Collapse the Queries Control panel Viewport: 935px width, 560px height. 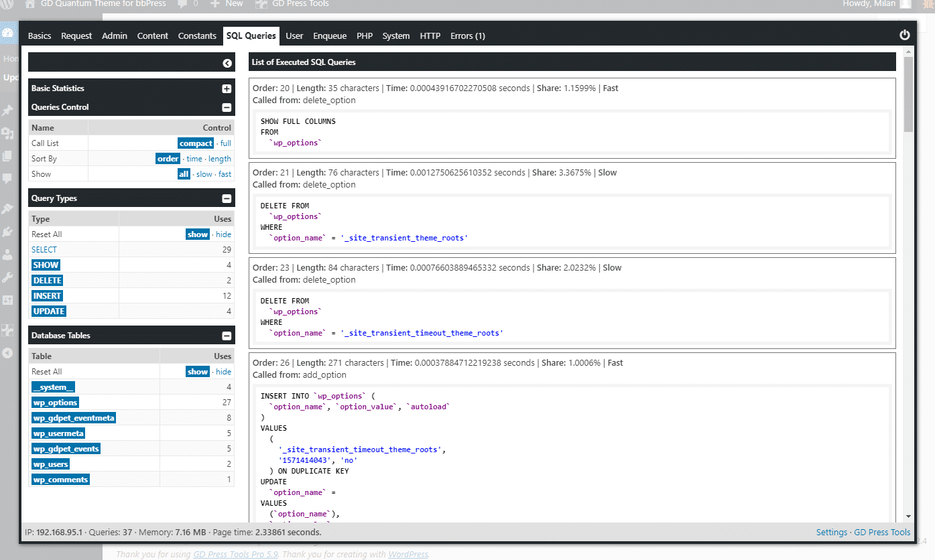pyautogui.click(x=227, y=107)
